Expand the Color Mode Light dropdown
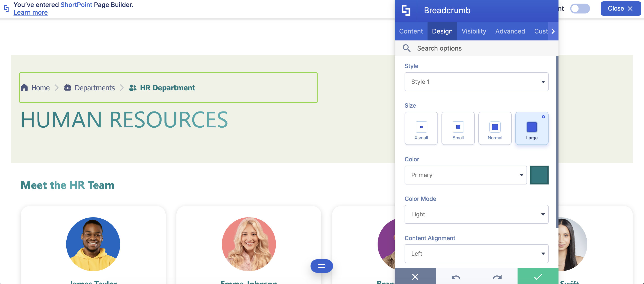This screenshot has height=284, width=644. [x=476, y=214]
